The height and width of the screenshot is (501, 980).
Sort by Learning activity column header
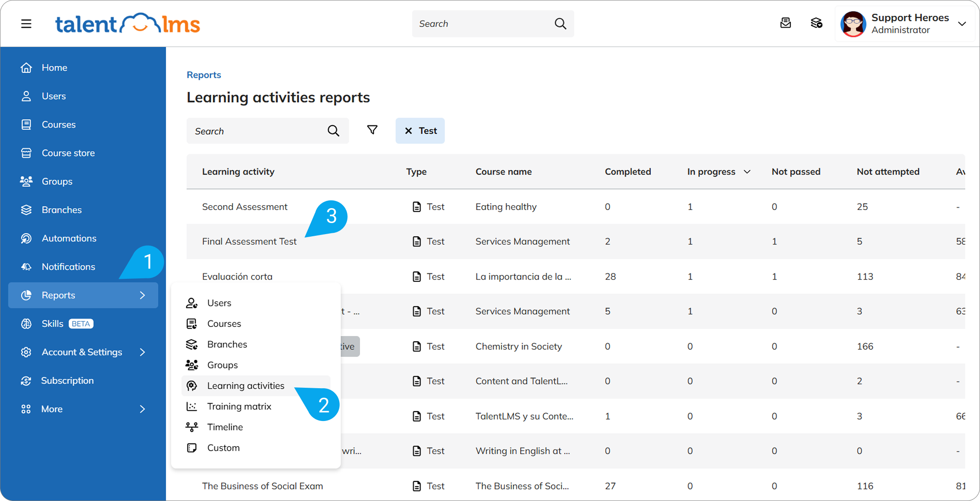(238, 172)
